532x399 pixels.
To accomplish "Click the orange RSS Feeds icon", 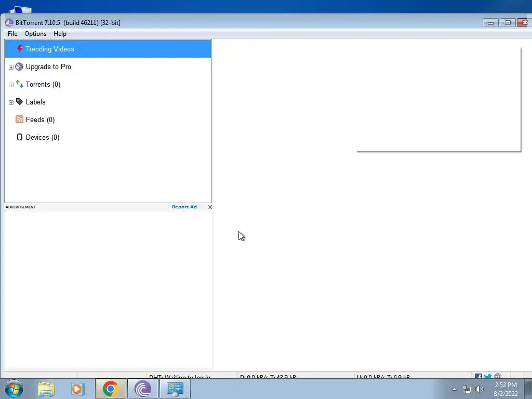I will point(19,119).
